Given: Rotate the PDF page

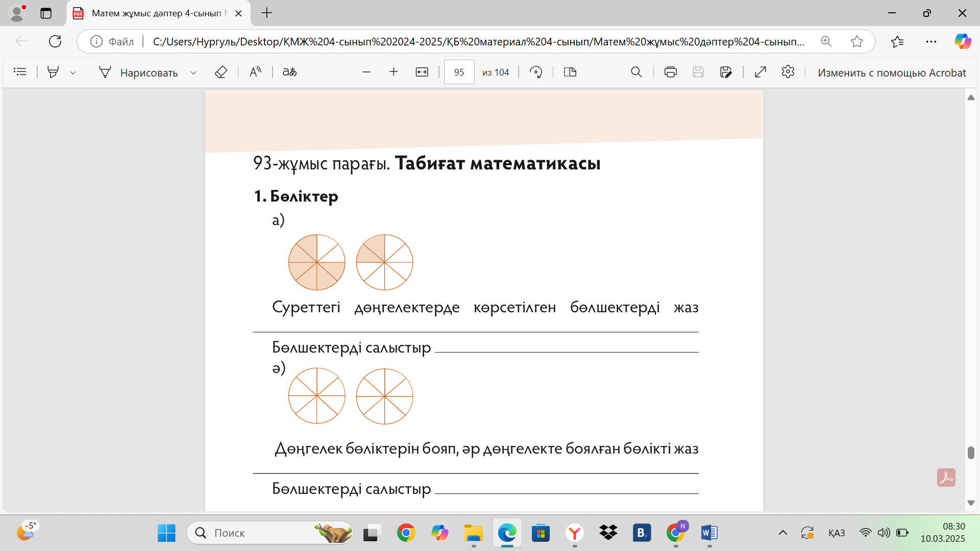Looking at the screenshot, I should [x=535, y=72].
